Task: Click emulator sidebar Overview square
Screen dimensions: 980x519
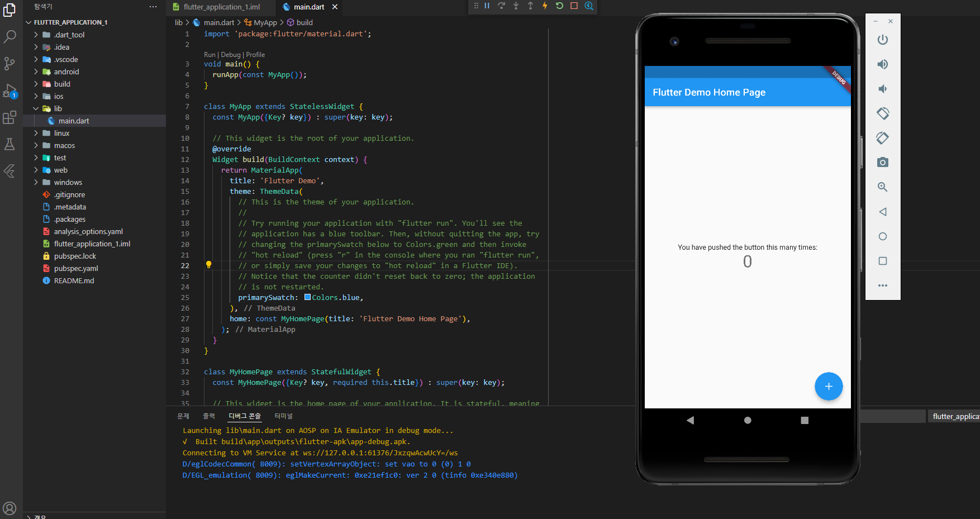Action: coord(883,261)
